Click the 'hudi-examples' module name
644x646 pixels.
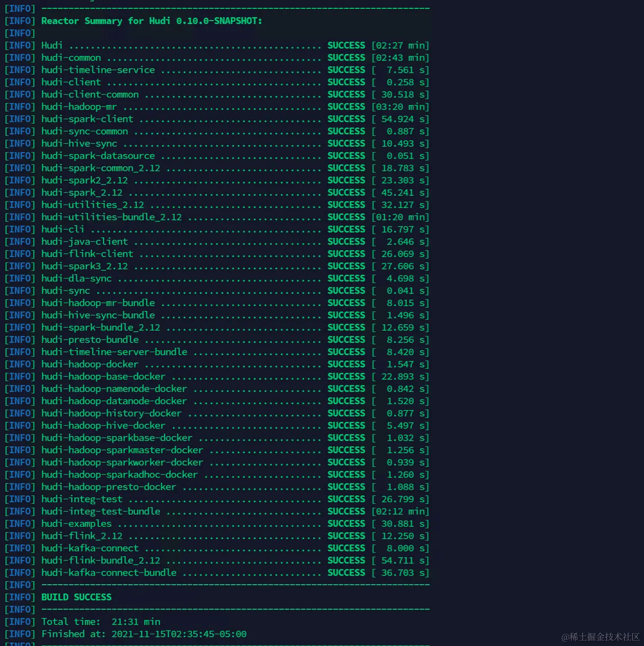pos(77,523)
